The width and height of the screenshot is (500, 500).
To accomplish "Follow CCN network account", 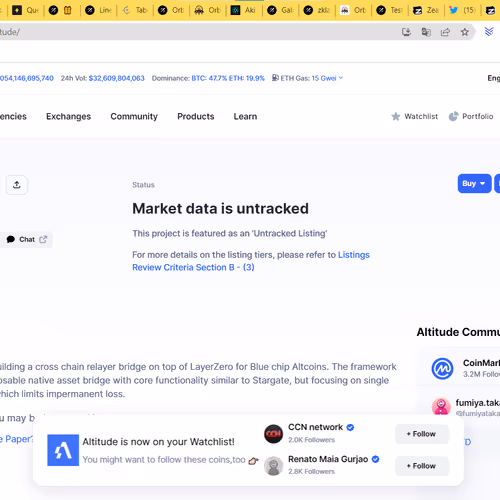I will (x=422, y=434).
